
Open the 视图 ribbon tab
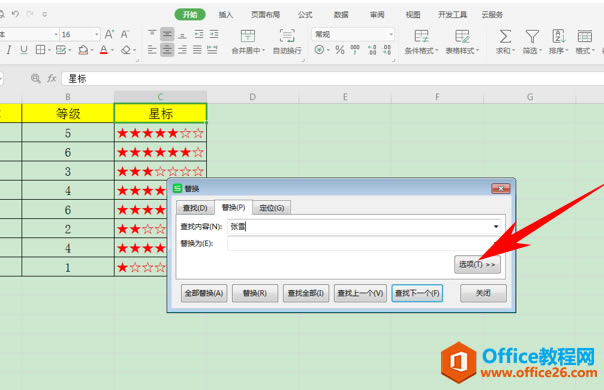point(413,15)
